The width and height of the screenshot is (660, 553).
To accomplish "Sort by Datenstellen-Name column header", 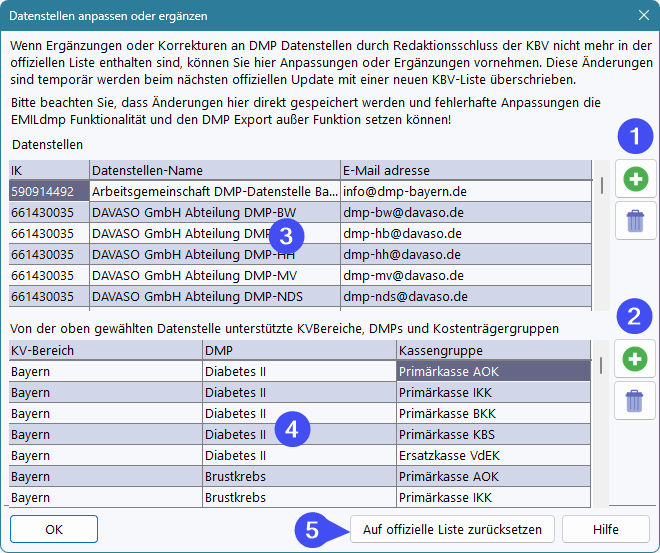I will [x=213, y=169].
